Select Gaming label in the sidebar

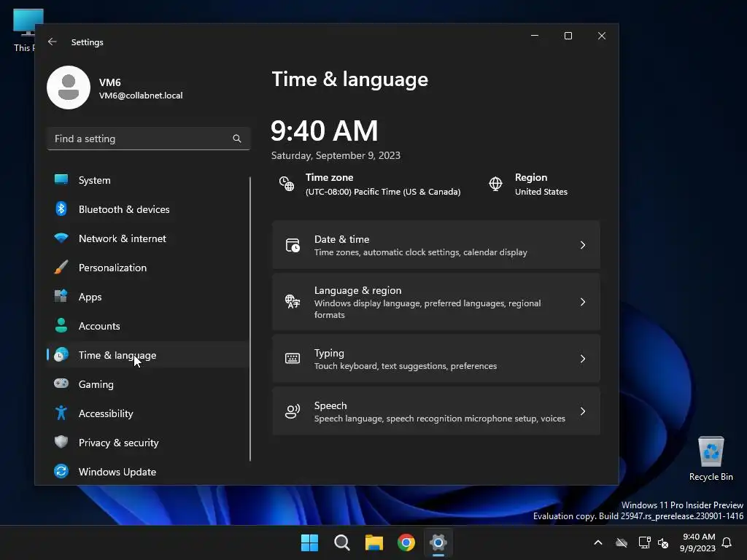coord(96,384)
